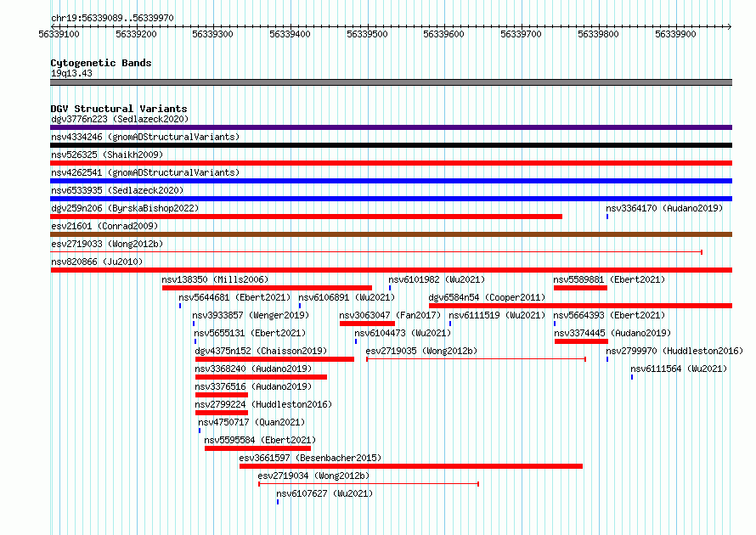Click nsv4750717 (Quan2021) label
The width and height of the screenshot is (756, 535).
(x=251, y=422)
